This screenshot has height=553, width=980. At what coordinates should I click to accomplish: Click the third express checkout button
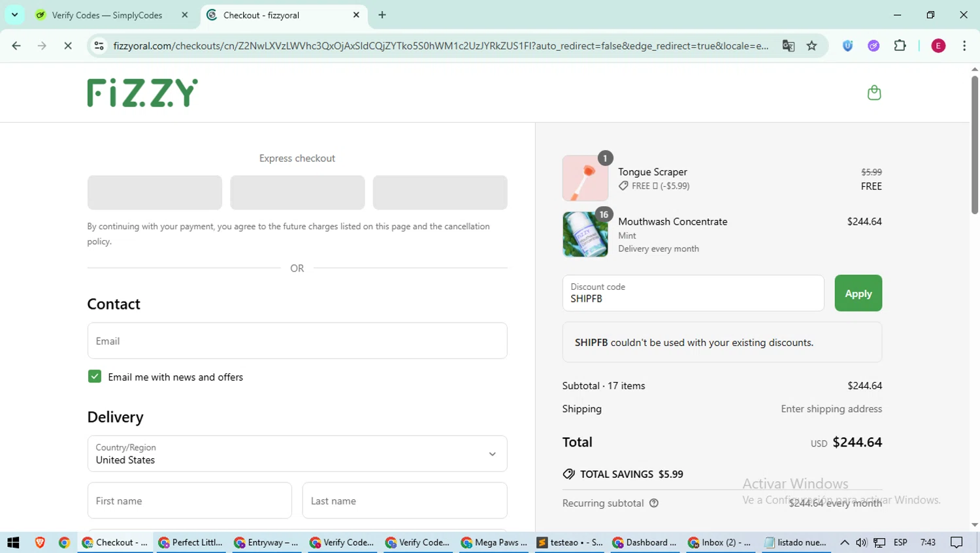point(440,193)
